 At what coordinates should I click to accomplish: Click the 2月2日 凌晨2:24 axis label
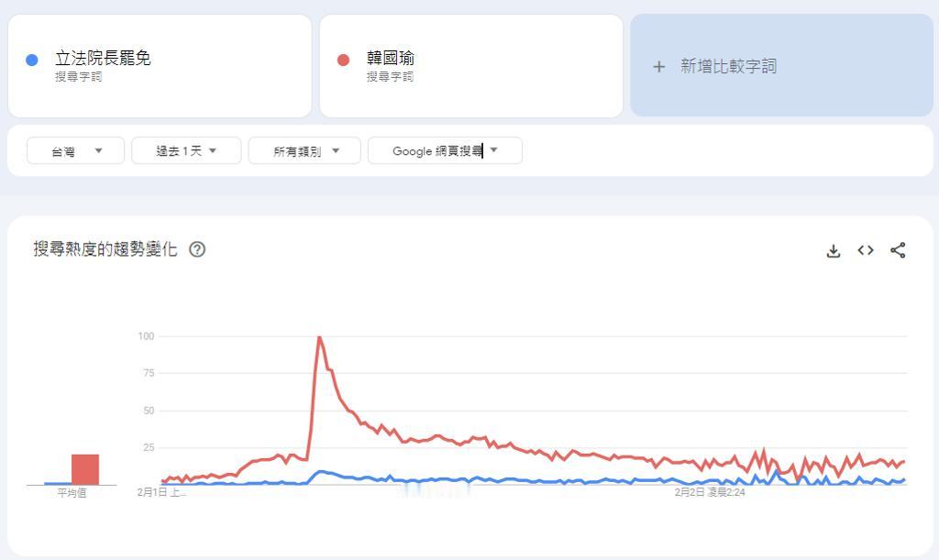tap(710, 492)
